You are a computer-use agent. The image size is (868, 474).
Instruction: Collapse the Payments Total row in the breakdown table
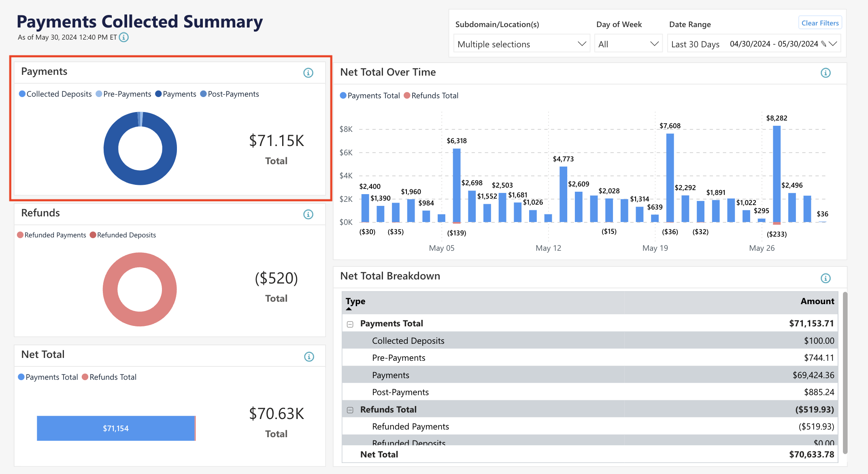pyautogui.click(x=349, y=324)
